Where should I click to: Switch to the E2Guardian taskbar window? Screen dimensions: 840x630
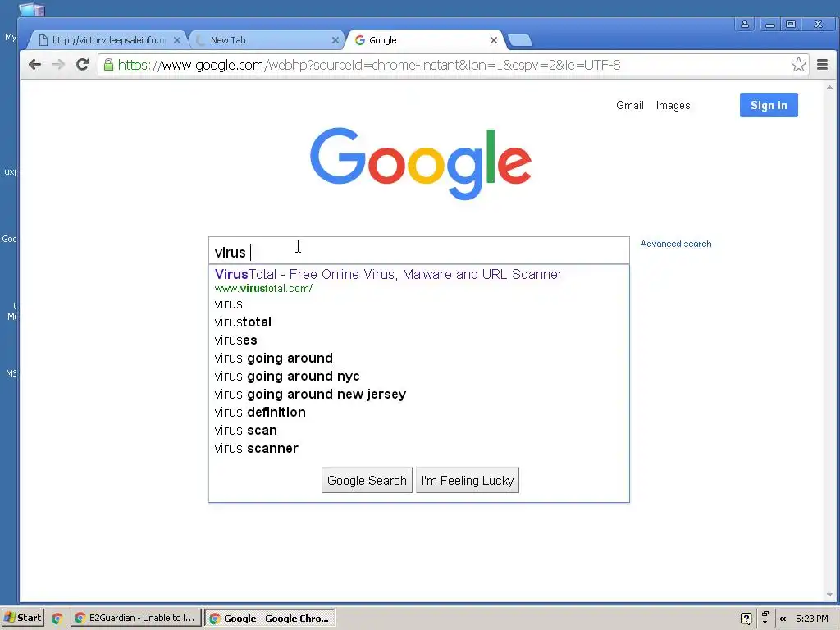tap(136, 618)
